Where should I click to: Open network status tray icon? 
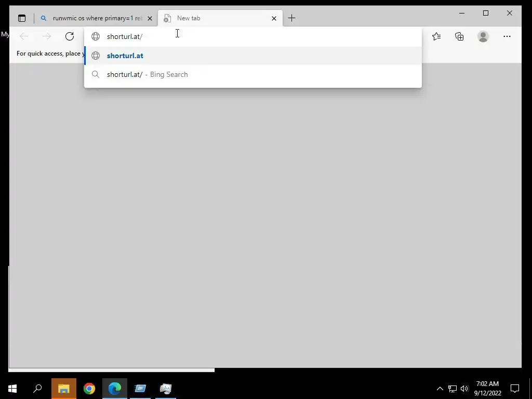click(x=453, y=389)
